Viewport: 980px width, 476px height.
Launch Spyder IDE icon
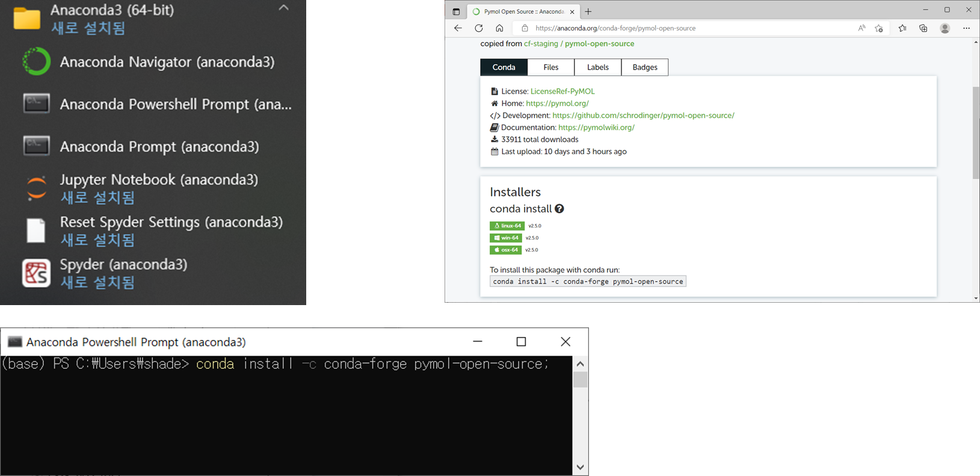[36, 273]
